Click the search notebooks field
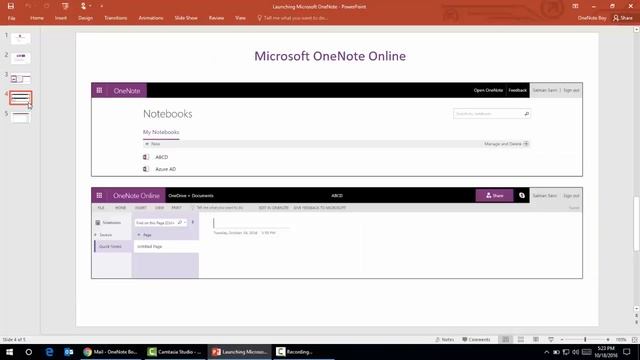The image size is (640, 360). click(x=491, y=114)
